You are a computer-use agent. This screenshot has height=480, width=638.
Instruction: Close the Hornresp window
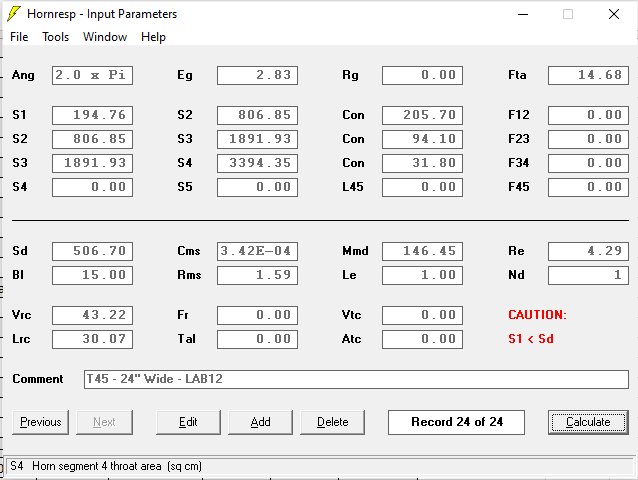[614, 14]
